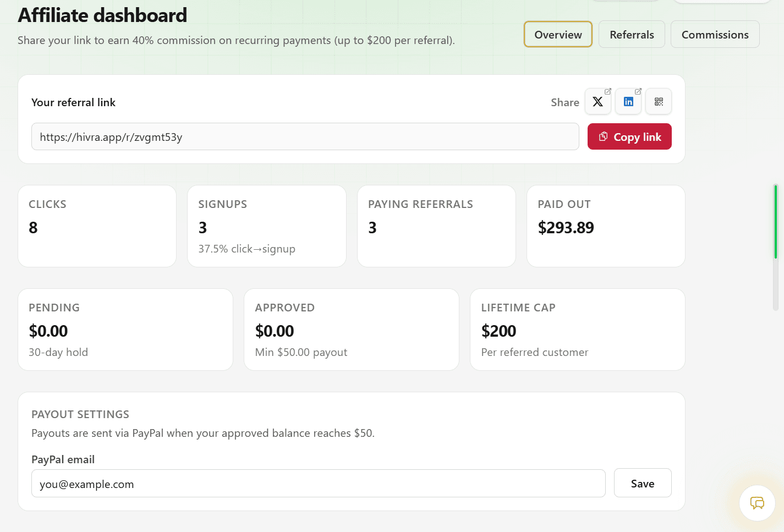This screenshot has height=532, width=784.
Task: Click the Paying Referrals card label
Action: click(420, 204)
